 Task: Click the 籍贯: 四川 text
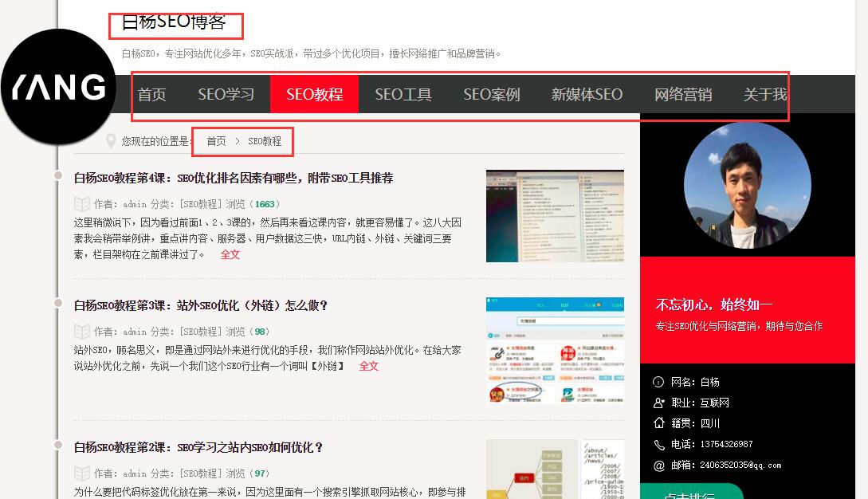(x=695, y=423)
